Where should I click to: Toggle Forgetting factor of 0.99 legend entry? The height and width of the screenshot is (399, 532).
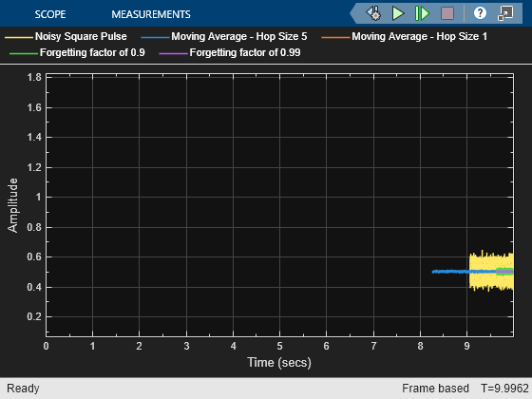[x=245, y=52]
